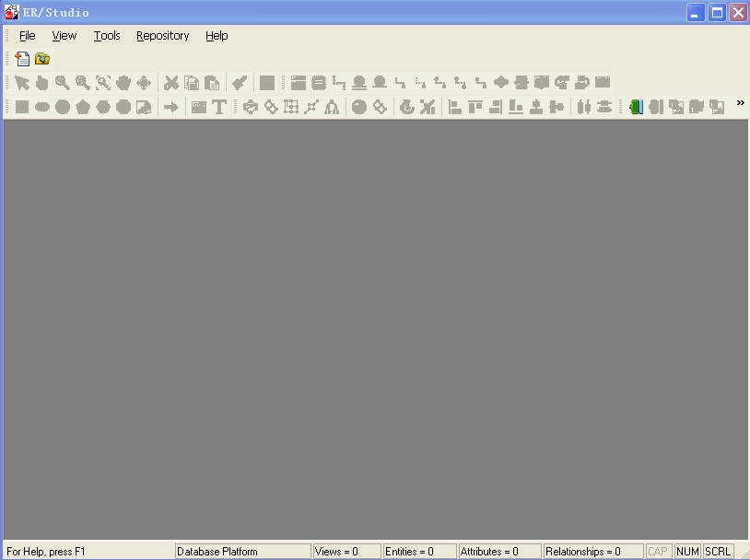750x560 pixels.
Task: Click the circular rotate icon
Action: point(407,107)
